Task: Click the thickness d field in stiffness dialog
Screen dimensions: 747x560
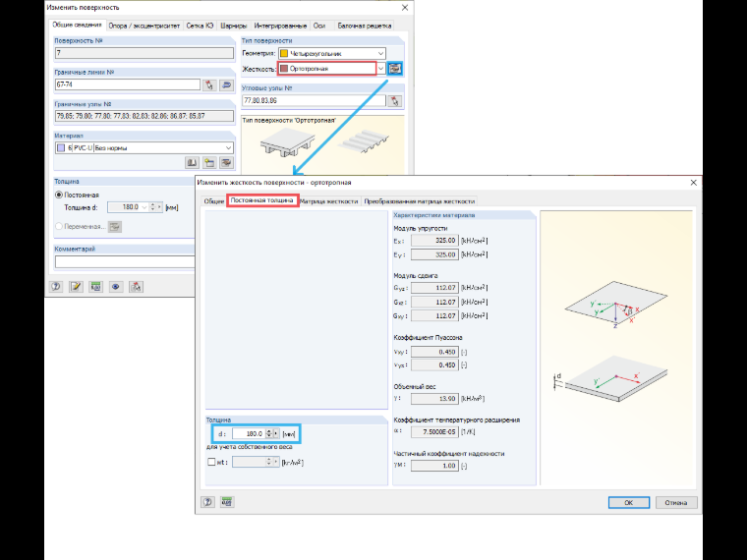Action: [x=249, y=434]
